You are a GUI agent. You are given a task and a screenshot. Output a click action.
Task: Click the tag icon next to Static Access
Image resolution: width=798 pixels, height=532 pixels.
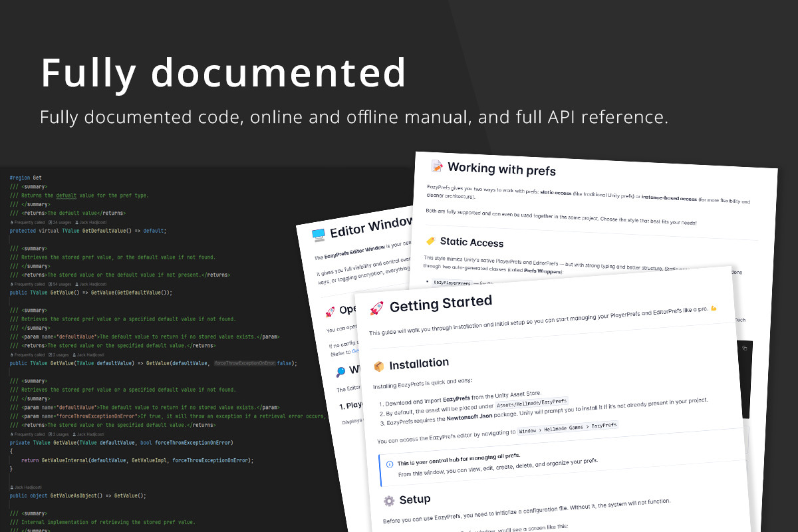(x=430, y=240)
